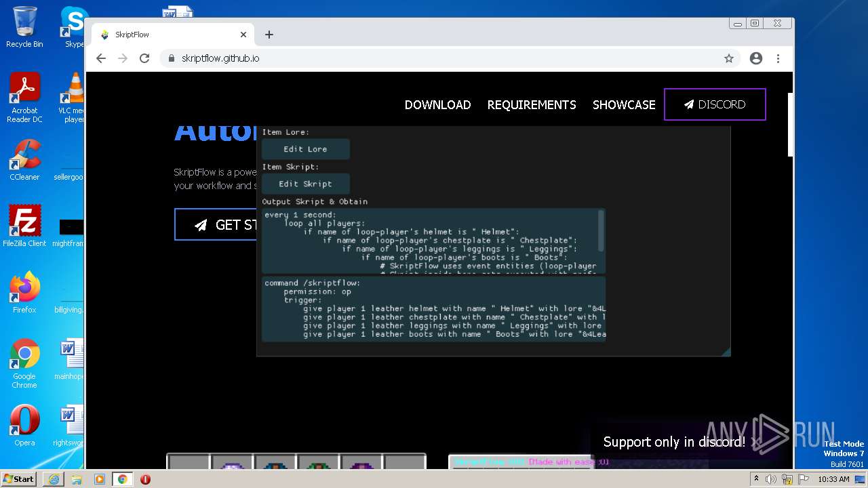
Task: Click the GET STARTED button
Action: click(x=216, y=224)
